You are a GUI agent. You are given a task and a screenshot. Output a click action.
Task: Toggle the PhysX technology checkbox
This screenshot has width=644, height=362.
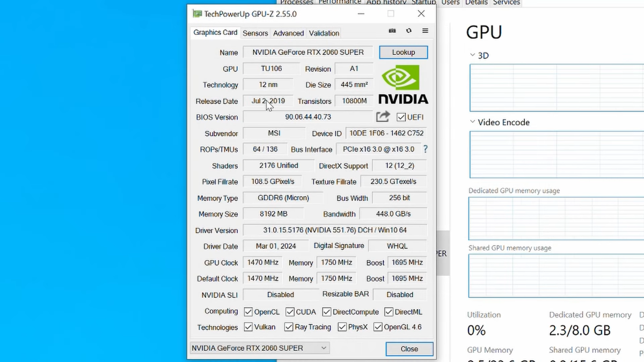click(x=342, y=327)
